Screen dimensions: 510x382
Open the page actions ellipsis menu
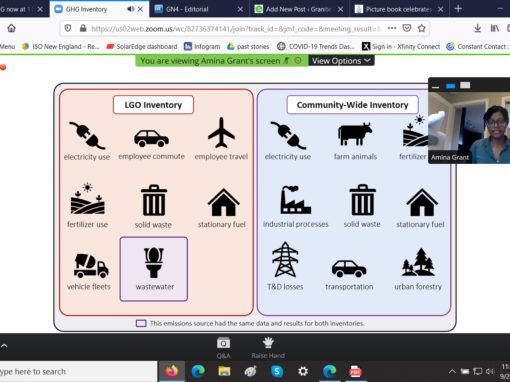(392, 28)
